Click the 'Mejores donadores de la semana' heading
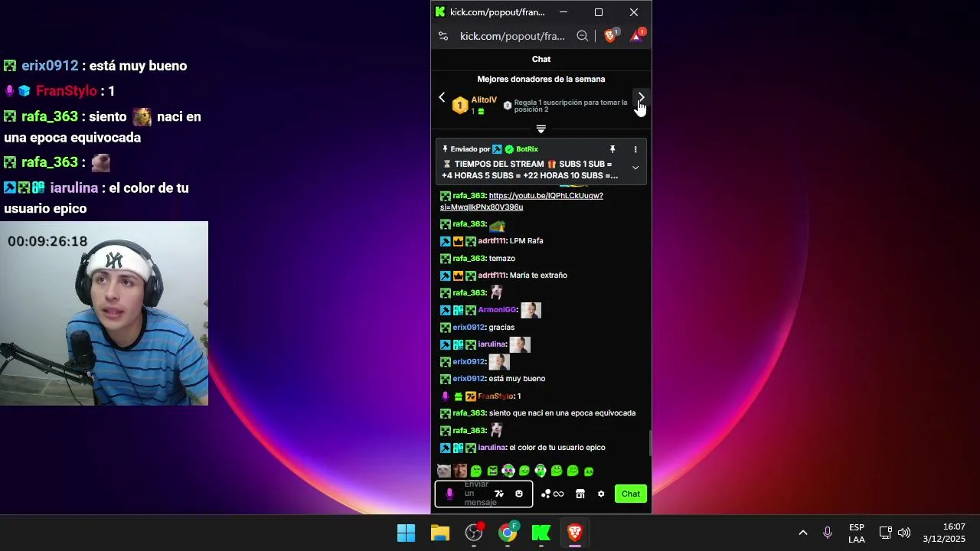 (541, 79)
